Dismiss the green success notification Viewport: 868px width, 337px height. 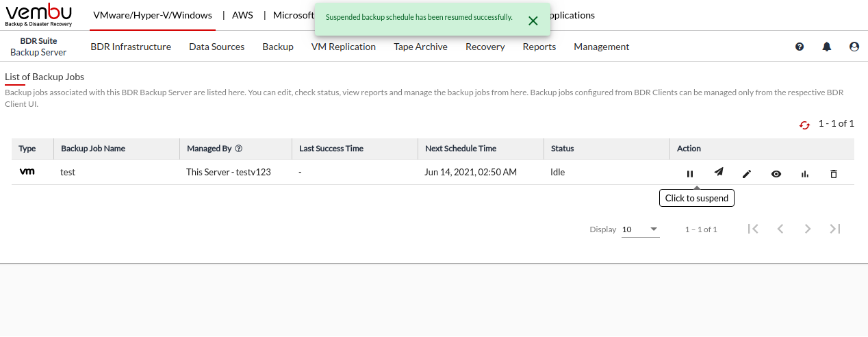coord(533,21)
